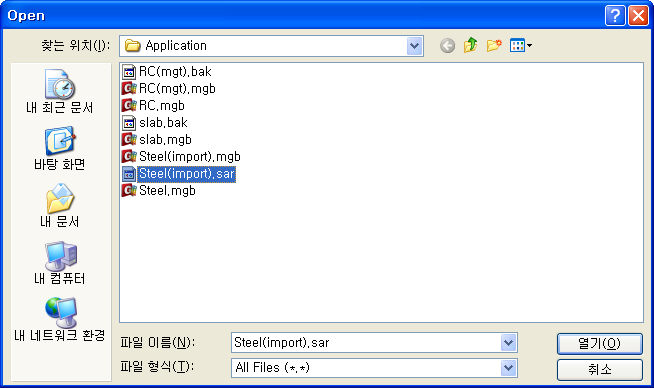The height and width of the screenshot is (388, 654).
Task: Create a new folder icon
Action: pos(494,45)
